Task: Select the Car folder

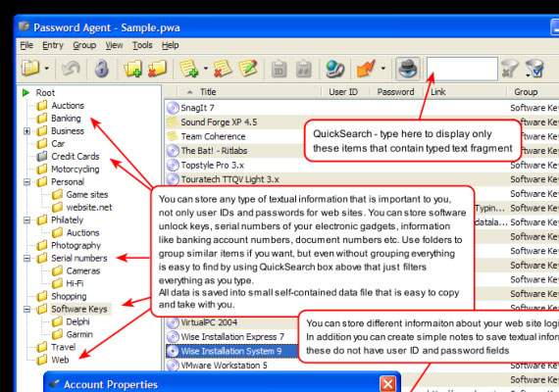Action: 58,144
